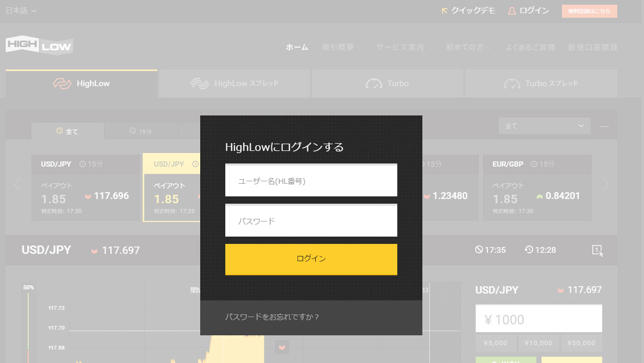Click the ¥ 1000 investment amount field
Viewport: 644px width, 363px height.
(x=538, y=319)
